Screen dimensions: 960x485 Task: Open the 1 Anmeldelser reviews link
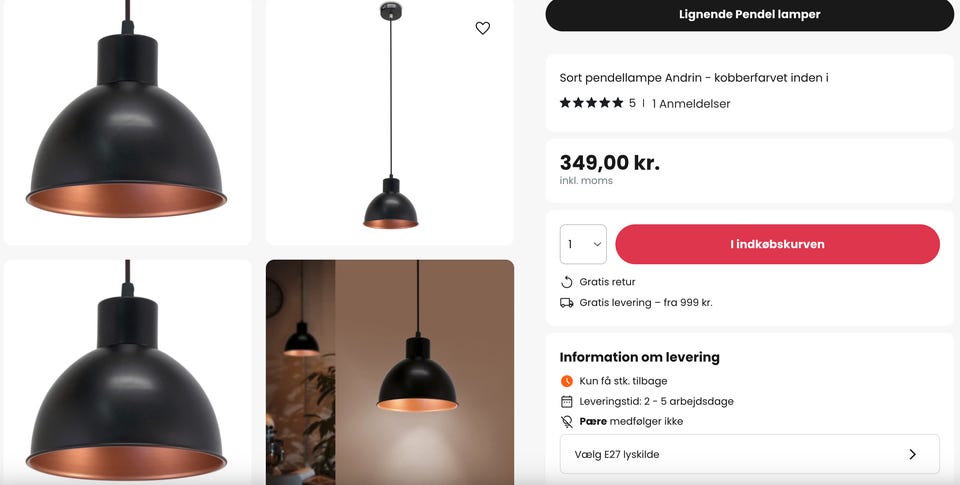(691, 103)
